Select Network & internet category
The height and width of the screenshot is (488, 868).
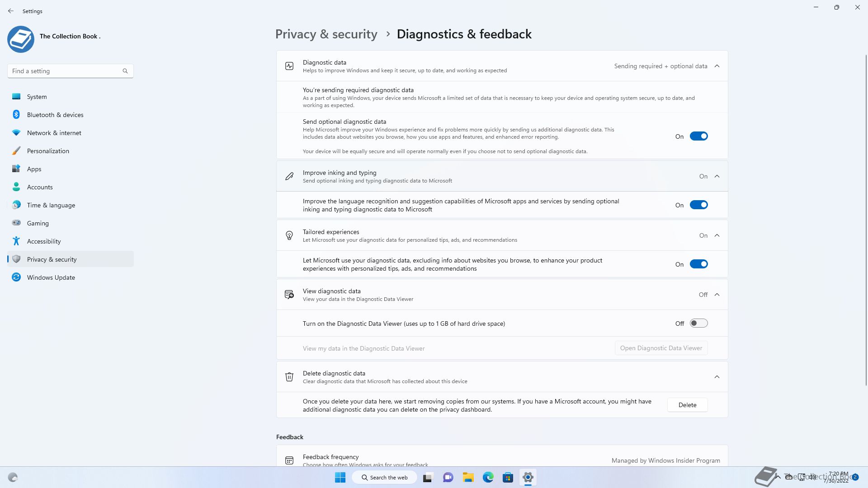[71, 133]
